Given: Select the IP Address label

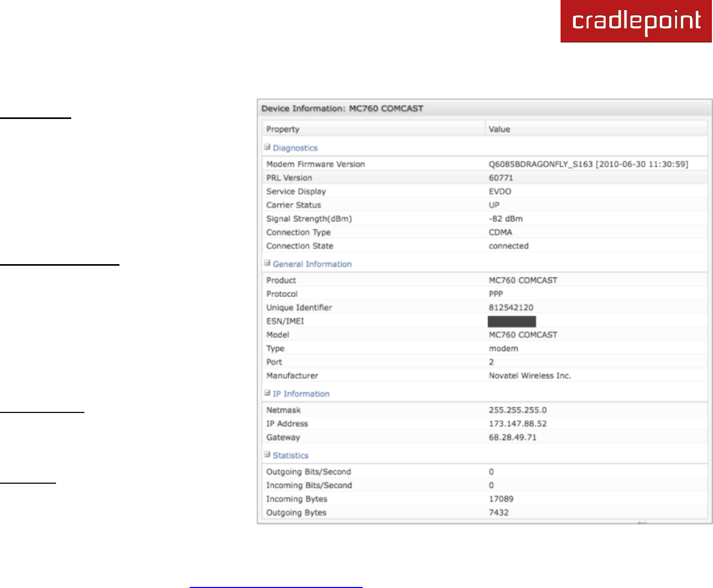Looking at the screenshot, I should point(287,423).
